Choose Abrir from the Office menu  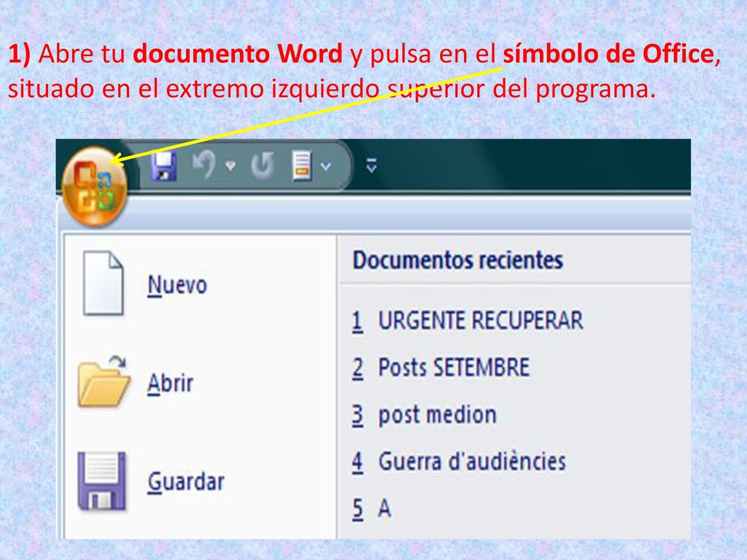coord(171,384)
